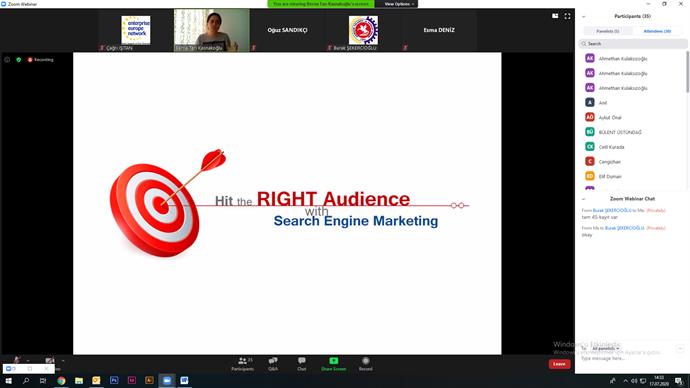Image resolution: width=690 pixels, height=388 pixels.
Task: Open Task View on taskbar
Action: (43, 381)
